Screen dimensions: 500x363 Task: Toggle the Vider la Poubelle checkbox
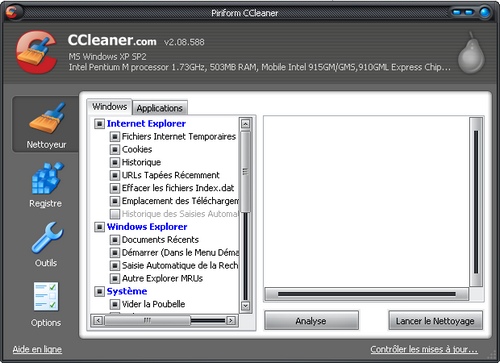pyautogui.click(x=115, y=304)
